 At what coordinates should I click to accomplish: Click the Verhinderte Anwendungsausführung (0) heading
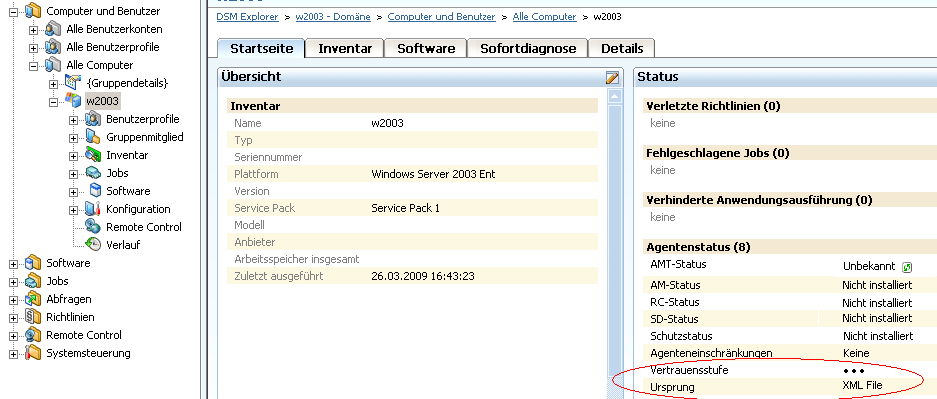(x=759, y=200)
